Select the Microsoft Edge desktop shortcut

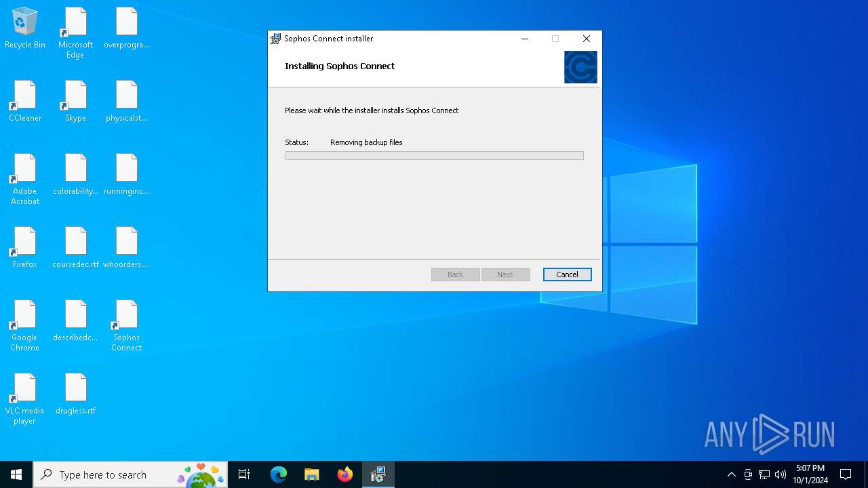click(x=75, y=33)
